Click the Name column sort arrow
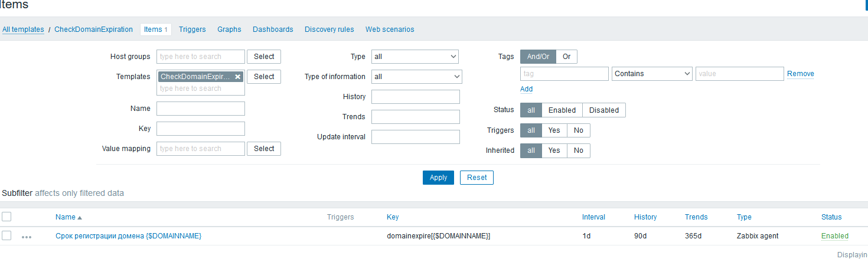868x262 pixels. tap(80, 217)
